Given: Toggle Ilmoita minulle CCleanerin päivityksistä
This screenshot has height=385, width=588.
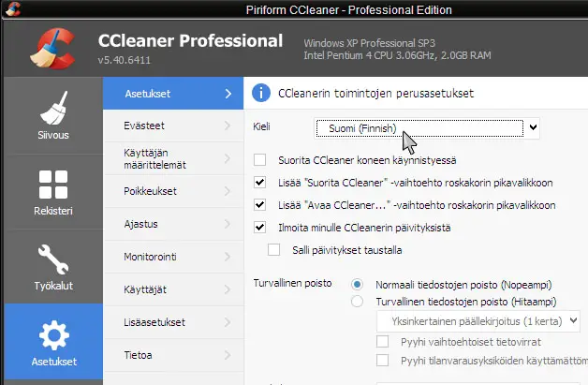Looking at the screenshot, I should click(x=259, y=228).
